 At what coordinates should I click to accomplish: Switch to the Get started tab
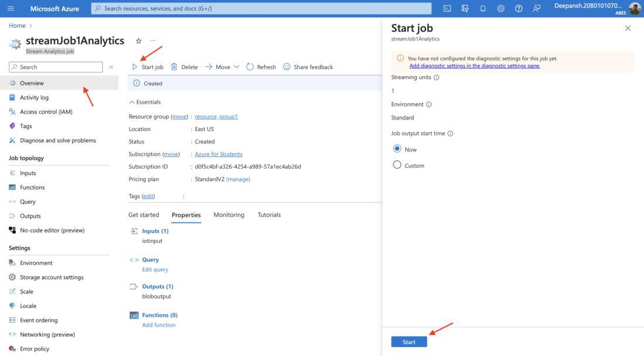point(144,215)
